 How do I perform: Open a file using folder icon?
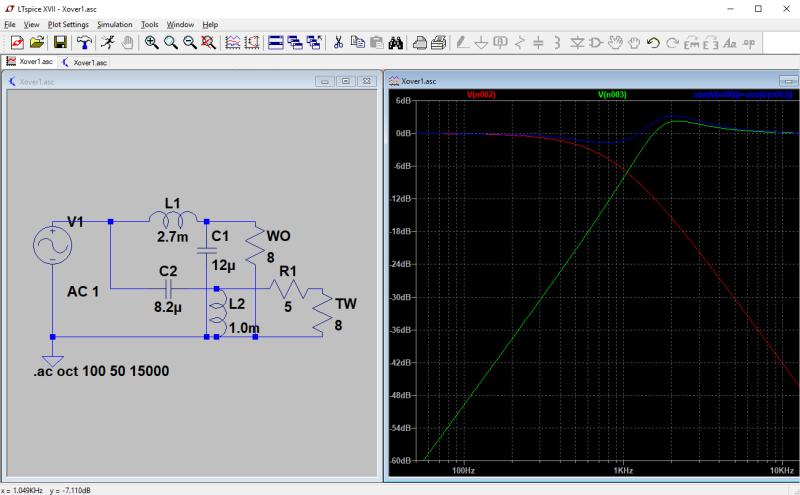(x=37, y=42)
